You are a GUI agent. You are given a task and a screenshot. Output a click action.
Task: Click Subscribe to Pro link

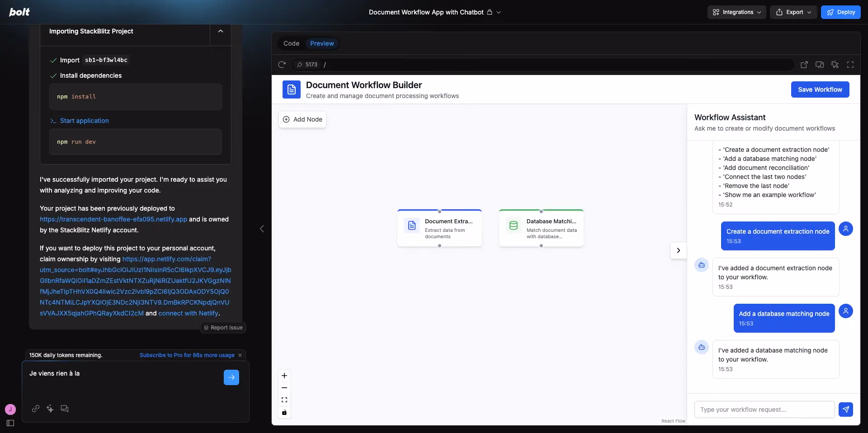187,355
